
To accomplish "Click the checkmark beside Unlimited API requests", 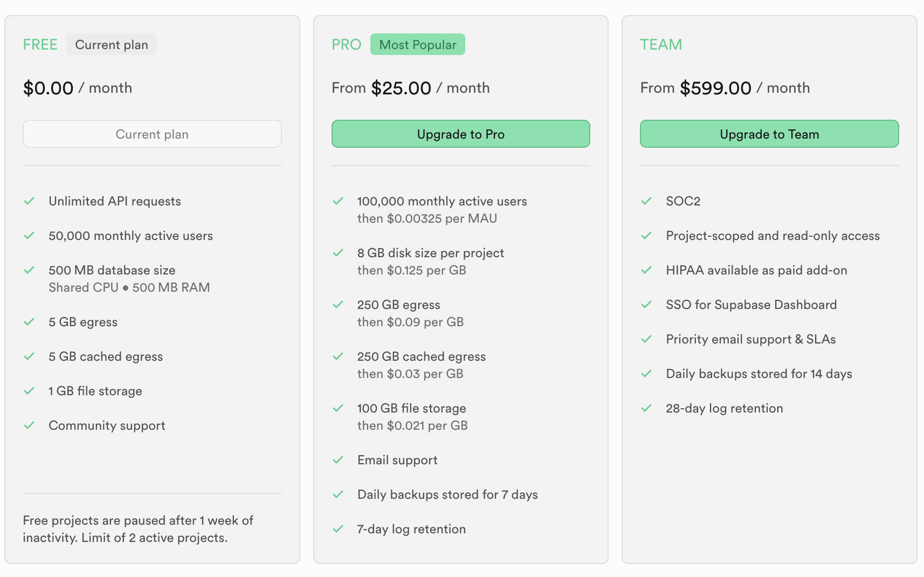I will [x=29, y=201].
